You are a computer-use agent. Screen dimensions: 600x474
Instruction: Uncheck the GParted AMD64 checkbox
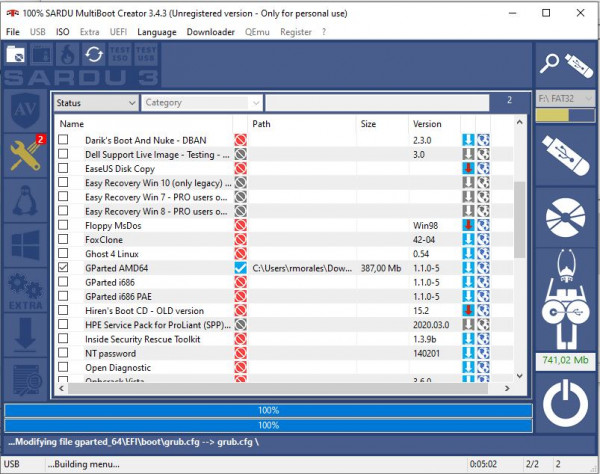[63, 267]
